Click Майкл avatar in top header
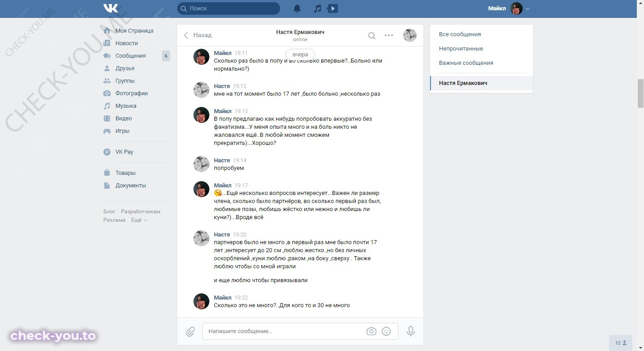The width and height of the screenshot is (644, 351). 516,8
